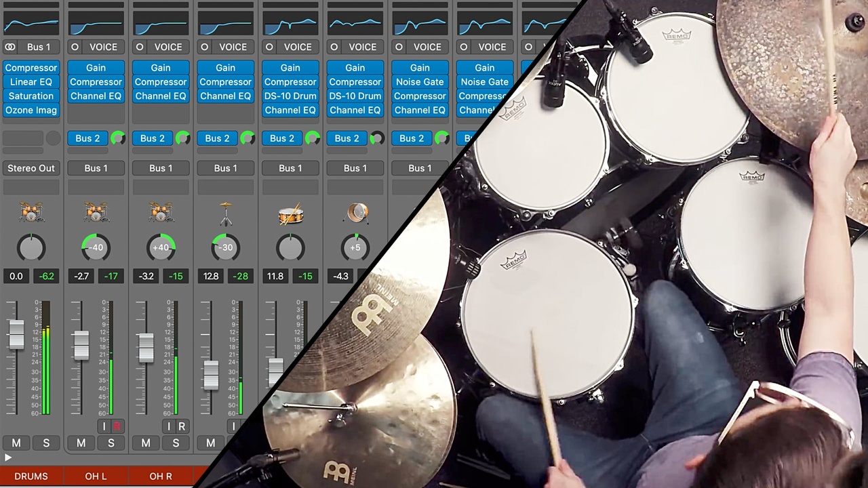This screenshot has width=868, height=488.
Task: Open the Bus 1 input slot on DRUMS
Action: pos(39,47)
